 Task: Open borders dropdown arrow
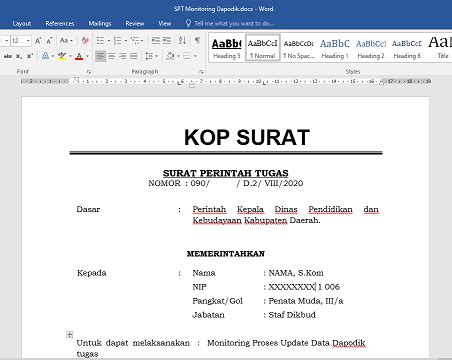(x=195, y=56)
